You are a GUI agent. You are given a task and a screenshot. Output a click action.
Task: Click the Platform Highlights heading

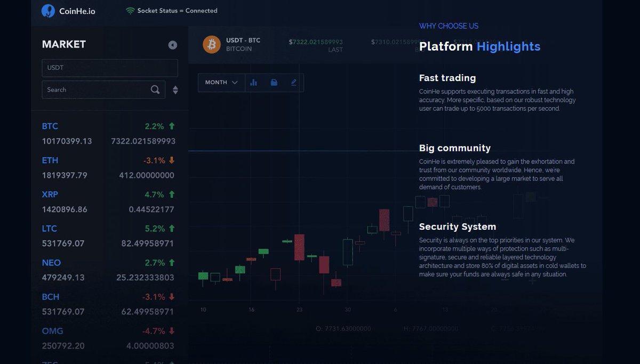[479, 46]
